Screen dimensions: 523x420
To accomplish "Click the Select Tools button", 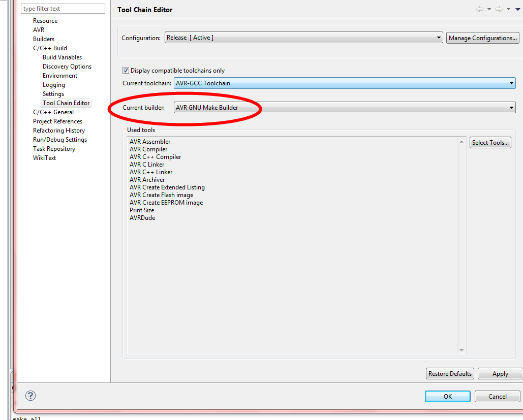I will coord(490,143).
